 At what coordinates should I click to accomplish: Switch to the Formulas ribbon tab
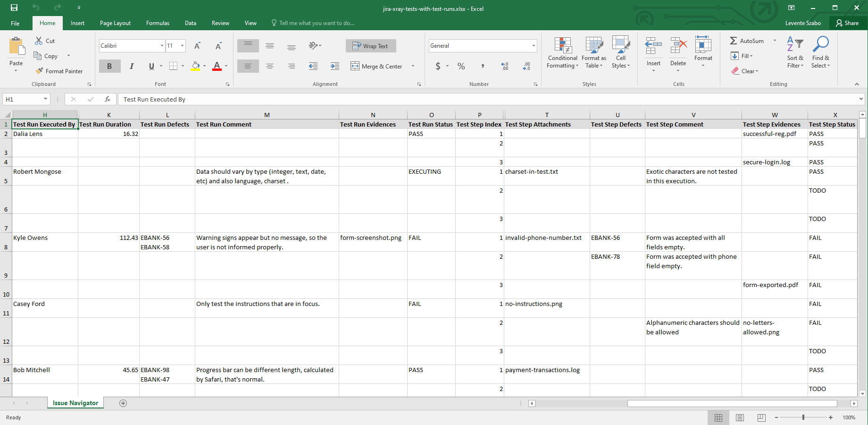pyautogui.click(x=158, y=23)
